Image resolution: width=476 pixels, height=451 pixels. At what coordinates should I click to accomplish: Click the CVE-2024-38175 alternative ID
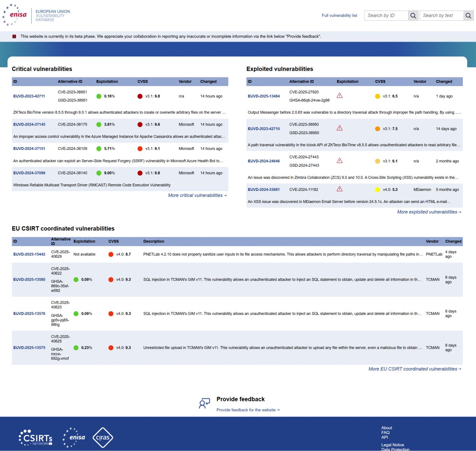coord(73,124)
